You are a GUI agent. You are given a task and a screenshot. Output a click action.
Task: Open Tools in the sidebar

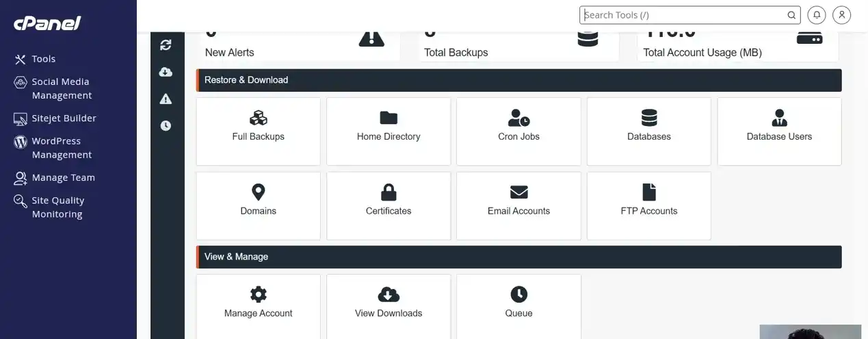pyautogui.click(x=43, y=59)
